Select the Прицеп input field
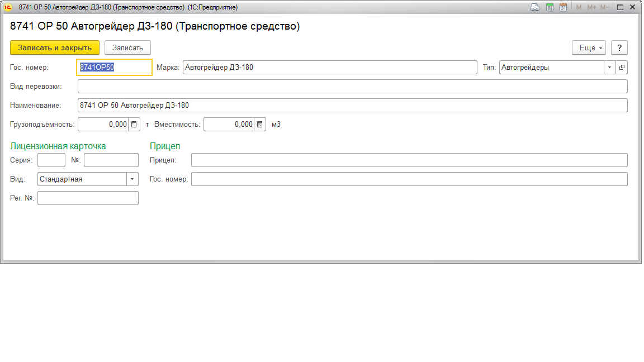The image size is (644, 362). click(x=409, y=160)
